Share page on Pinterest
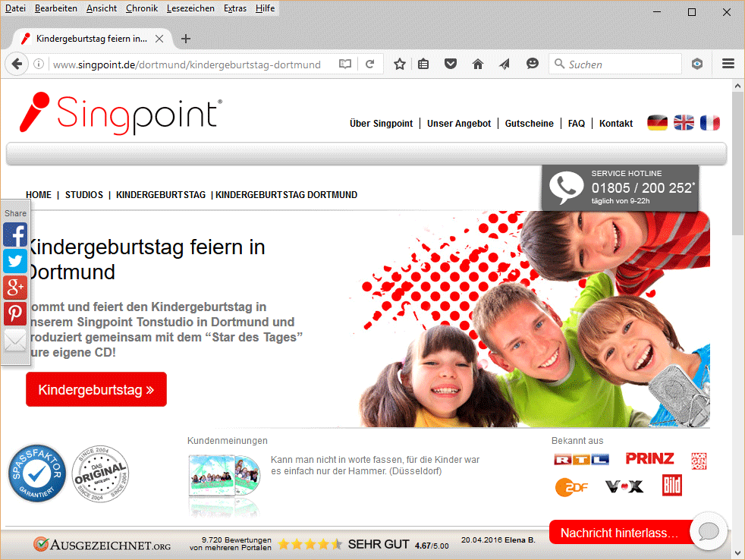The height and width of the screenshot is (560, 745). point(15,313)
